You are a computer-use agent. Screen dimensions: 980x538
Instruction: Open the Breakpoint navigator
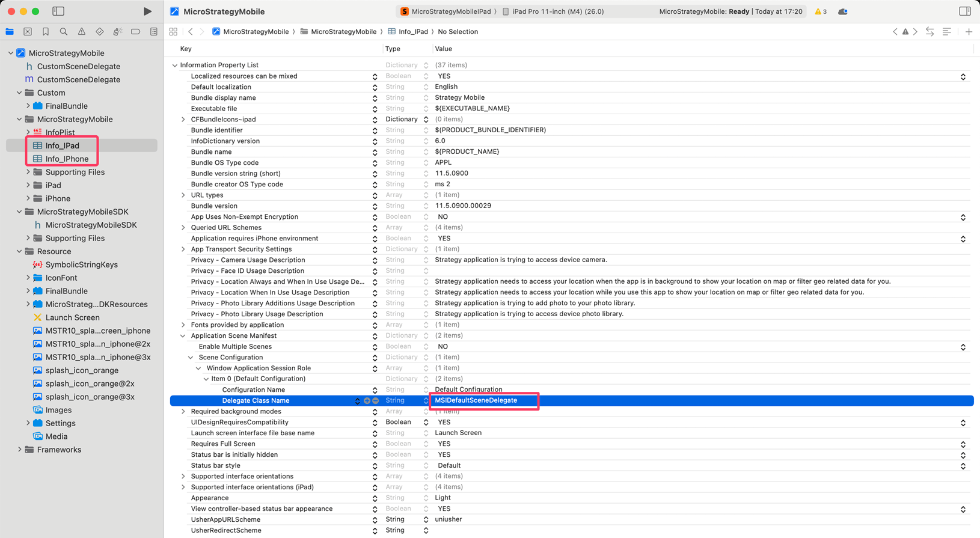[x=136, y=32]
